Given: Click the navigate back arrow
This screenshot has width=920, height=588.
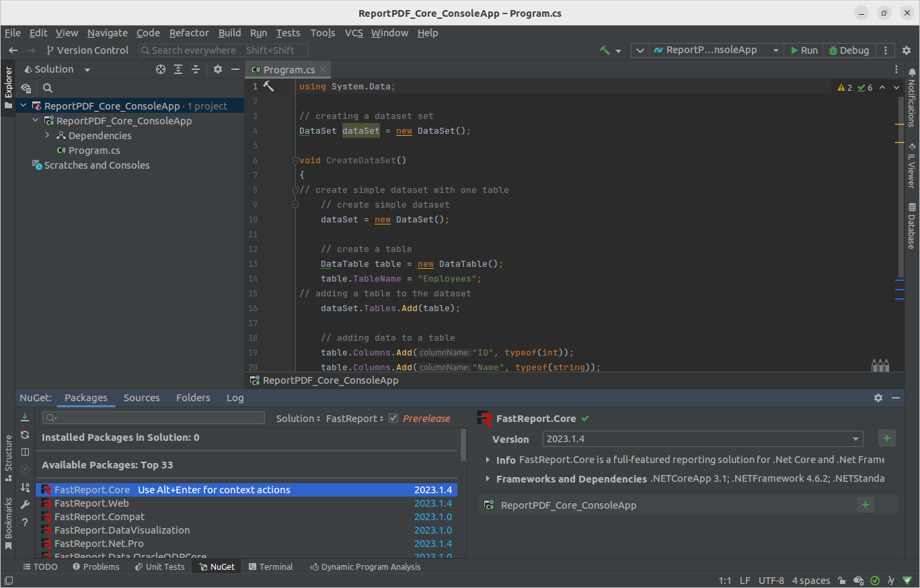Looking at the screenshot, I should point(13,50).
